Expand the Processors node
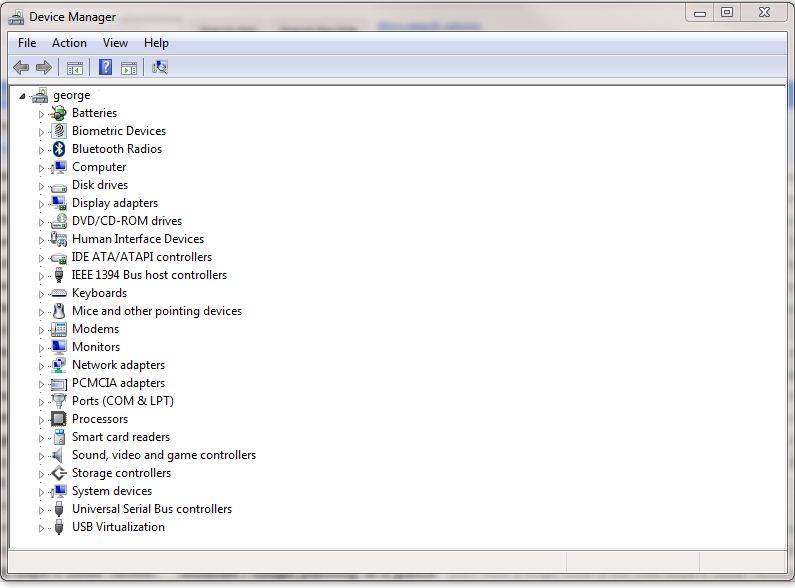The image size is (795, 588). pos(41,420)
